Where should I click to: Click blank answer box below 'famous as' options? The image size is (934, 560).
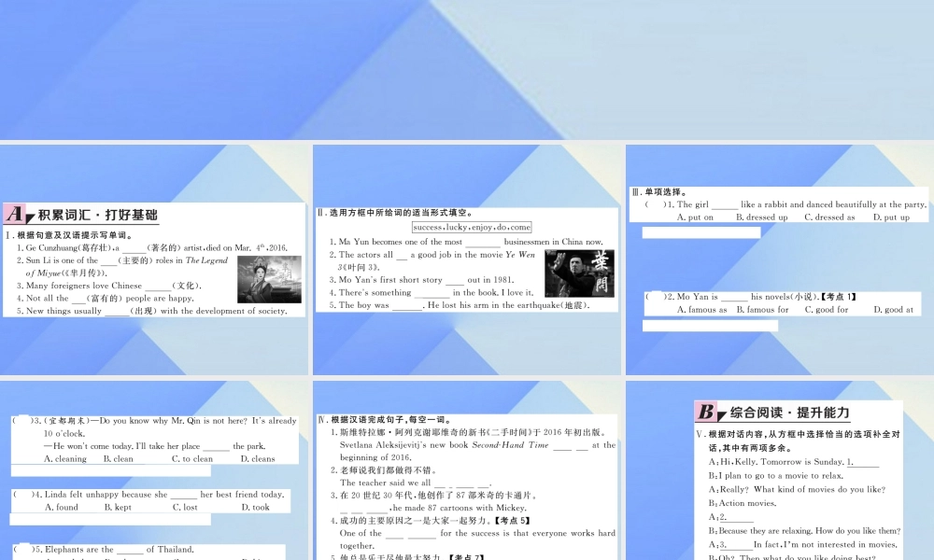pos(710,326)
